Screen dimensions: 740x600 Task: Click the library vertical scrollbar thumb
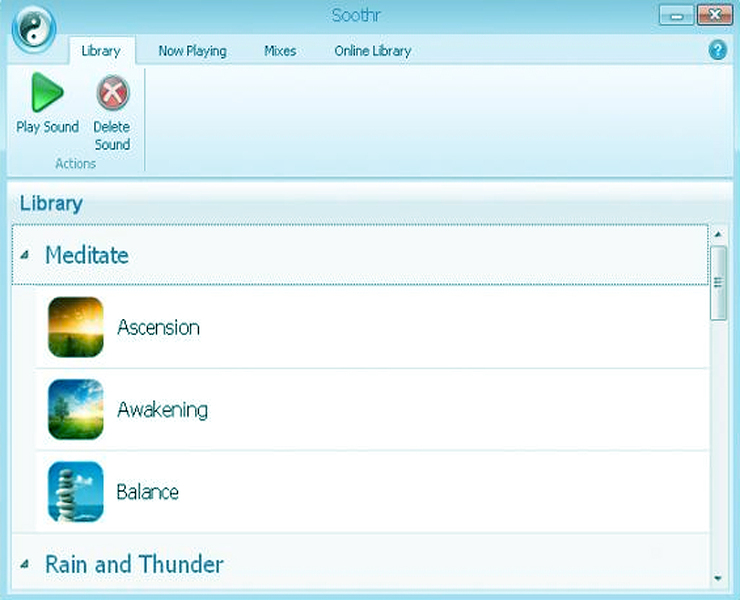718,282
